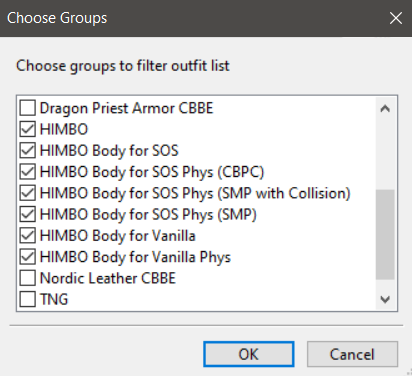The width and height of the screenshot is (412, 376).
Task: Check the Dragon Priest Armor CBBE checkbox
Action: (27, 108)
